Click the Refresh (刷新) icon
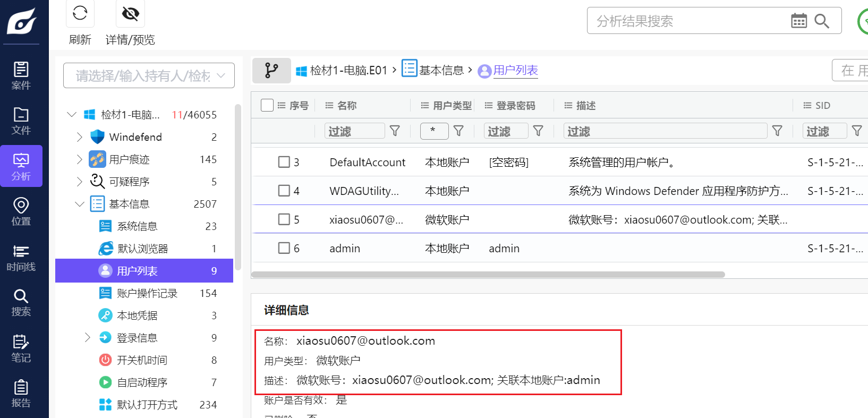Viewport: 868px width, 418px height. coord(80,13)
